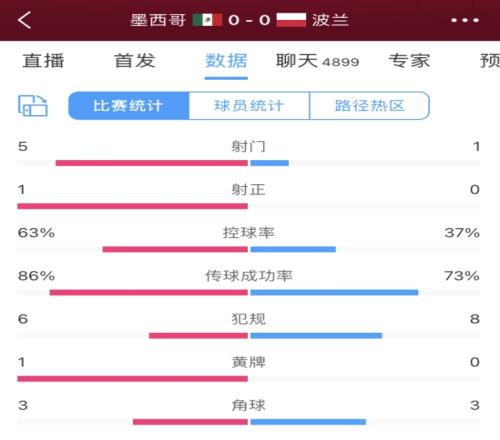This screenshot has height=440, width=500.
Task: Open the 首发 lineup tab
Action: (x=135, y=61)
